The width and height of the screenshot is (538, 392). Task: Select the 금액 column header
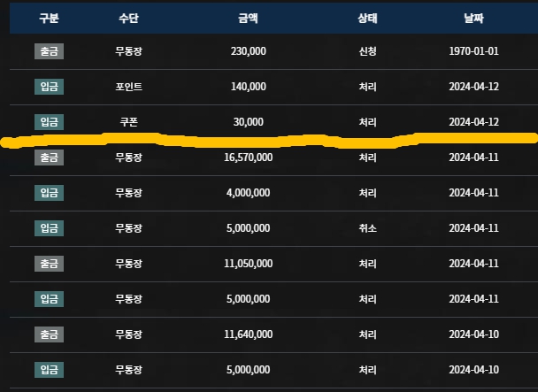click(248, 19)
